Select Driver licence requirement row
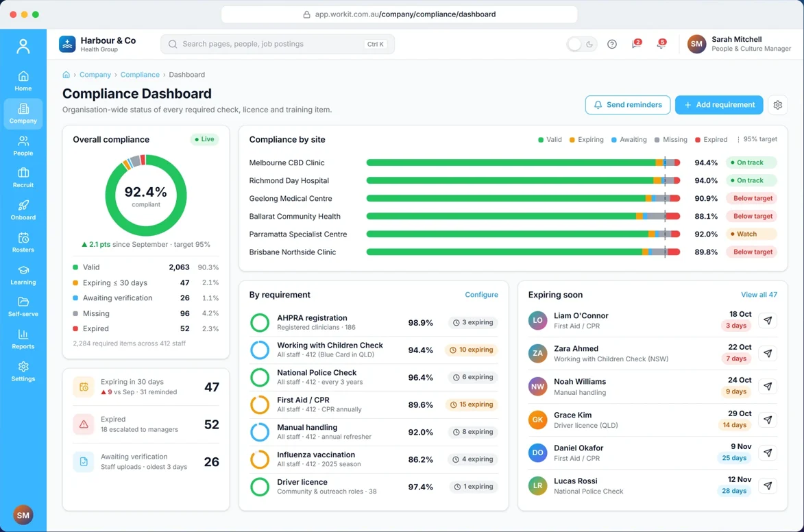The width and height of the screenshot is (804, 532). 374,486
